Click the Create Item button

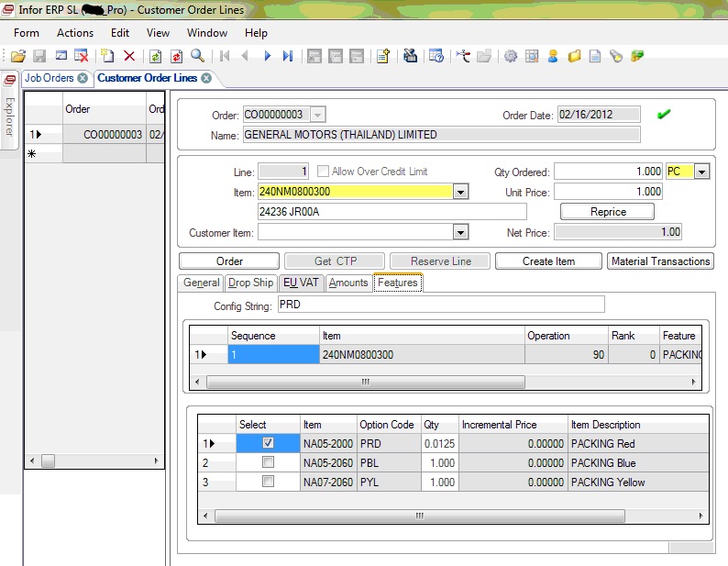click(549, 261)
